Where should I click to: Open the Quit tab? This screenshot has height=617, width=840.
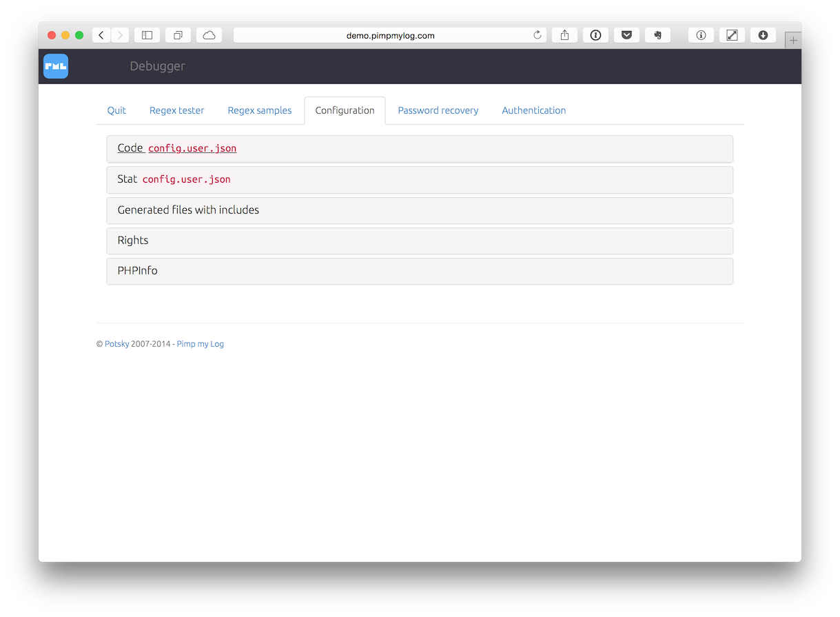(116, 110)
